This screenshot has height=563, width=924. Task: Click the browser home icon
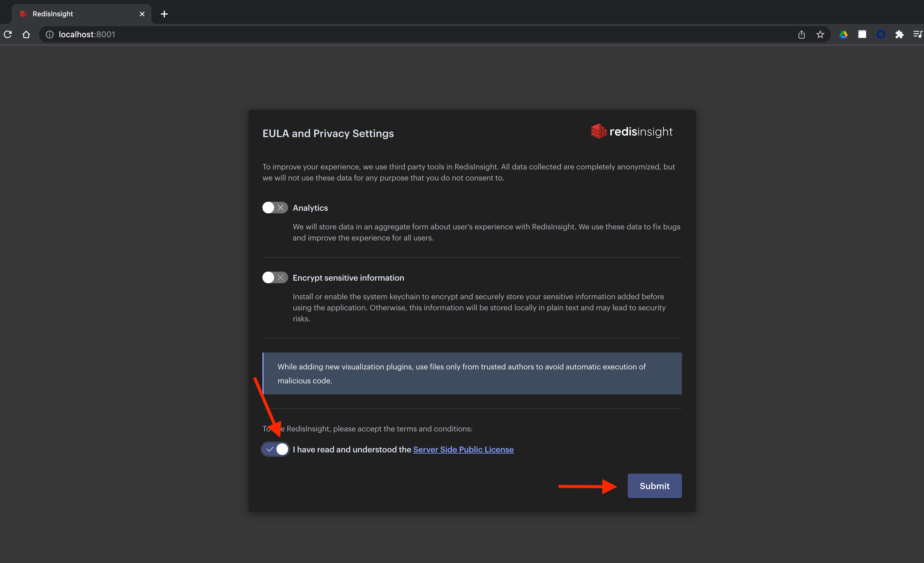pyautogui.click(x=26, y=34)
